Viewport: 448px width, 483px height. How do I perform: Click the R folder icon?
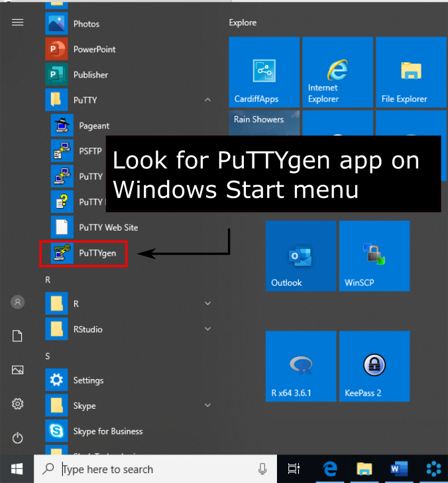[x=56, y=303]
